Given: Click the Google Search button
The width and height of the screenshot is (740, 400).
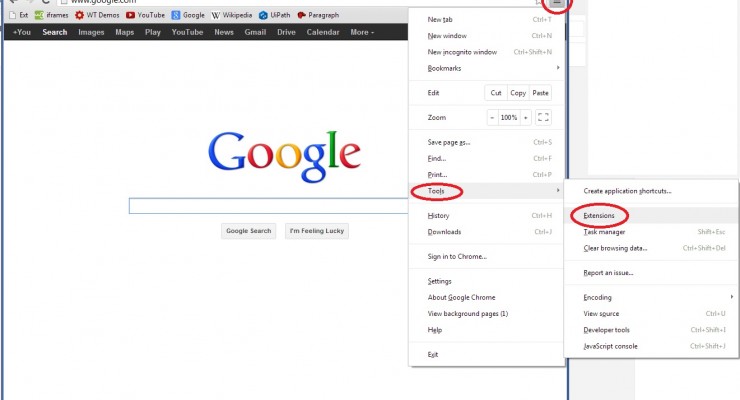Looking at the screenshot, I should 248,231.
